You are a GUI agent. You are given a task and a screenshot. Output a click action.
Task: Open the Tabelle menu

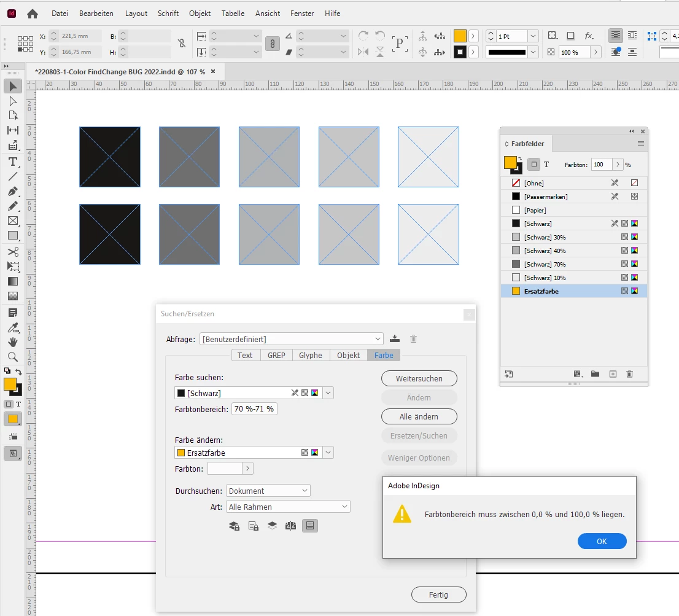pos(233,14)
